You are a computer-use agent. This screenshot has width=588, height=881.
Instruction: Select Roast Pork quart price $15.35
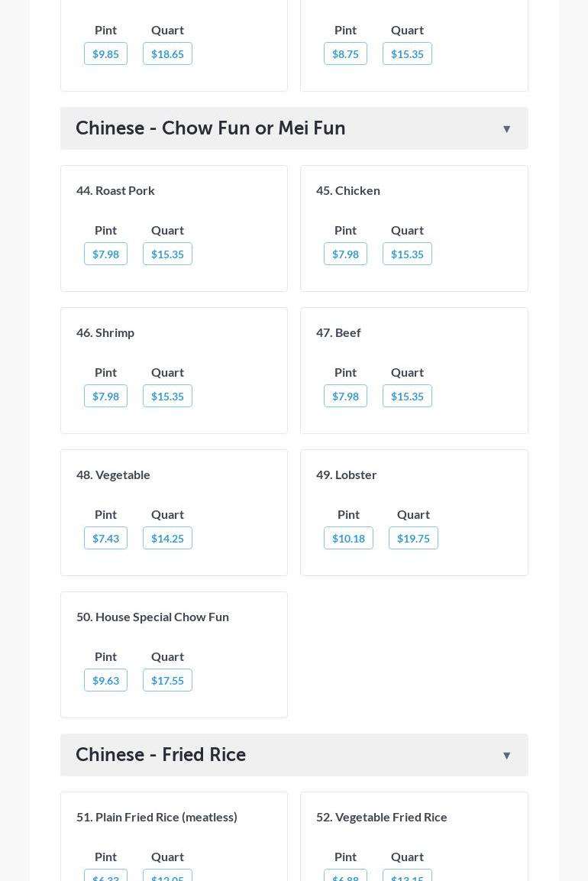tap(167, 254)
